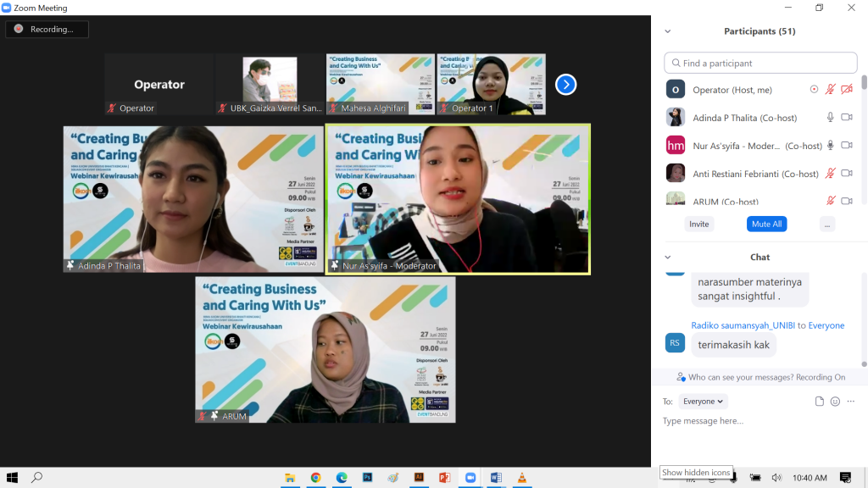Toggle Adinda P Thalita's camera icon
The height and width of the screenshot is (488, 868).
(847, 117)
